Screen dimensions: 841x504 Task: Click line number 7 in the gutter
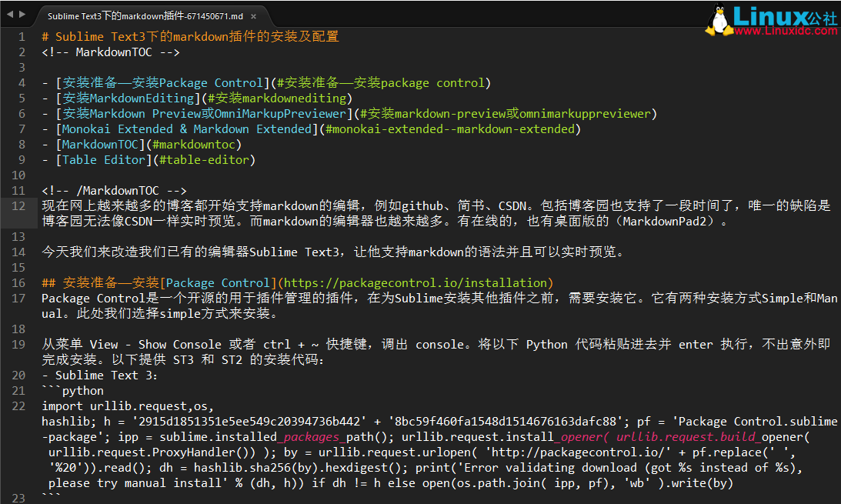point(22,129)
